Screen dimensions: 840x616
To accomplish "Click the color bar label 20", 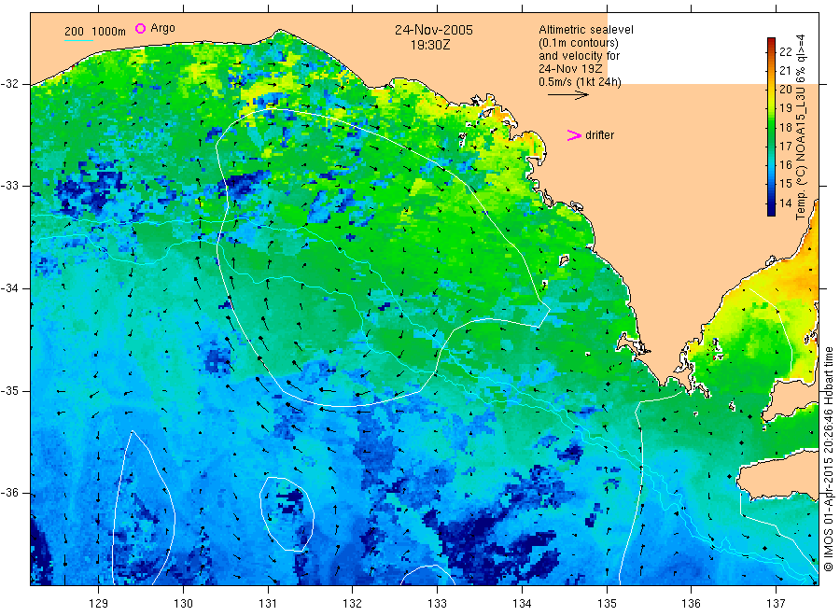I will (785, 90).
